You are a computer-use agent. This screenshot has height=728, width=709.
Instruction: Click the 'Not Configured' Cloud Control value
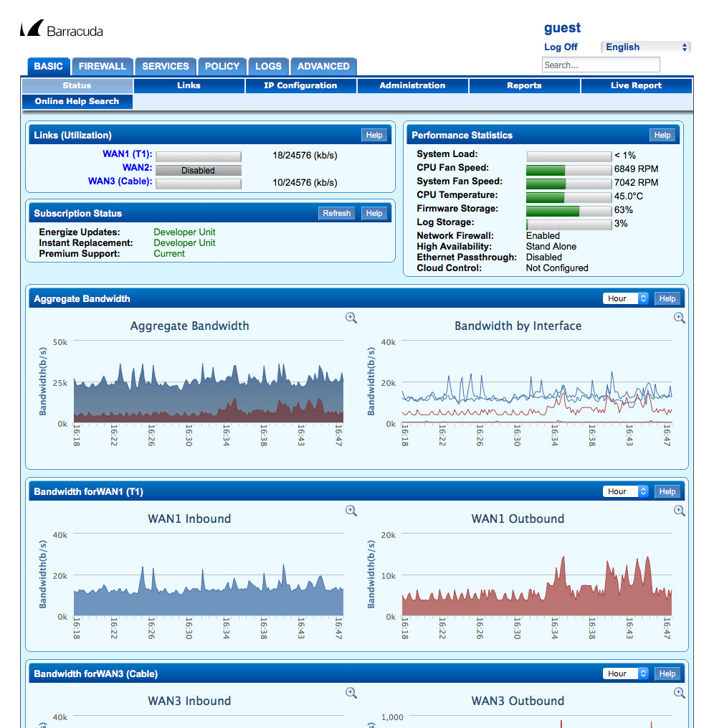click(x=557, y=268)
